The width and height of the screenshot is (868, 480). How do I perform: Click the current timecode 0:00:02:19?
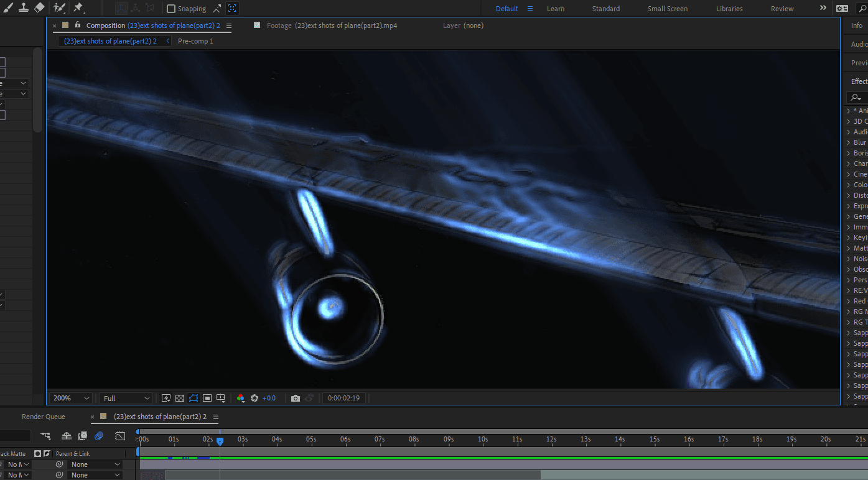click(344, 398)
